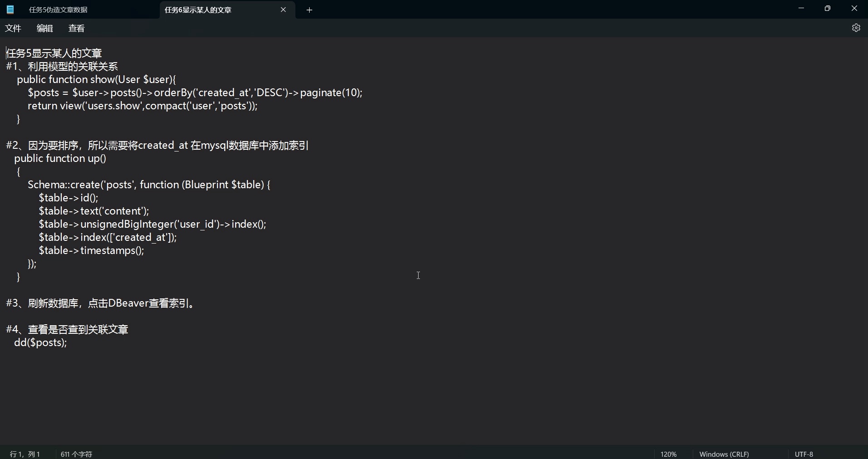Place cursor after dd($posts); line
The width and height of the screenshot is (868, 459).
point(68,343)
